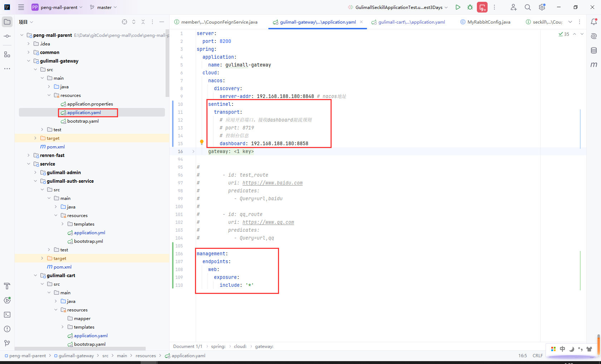Open the AI assistant spiral panel
Screen dimensions: 601x364
tap(594, 36)
